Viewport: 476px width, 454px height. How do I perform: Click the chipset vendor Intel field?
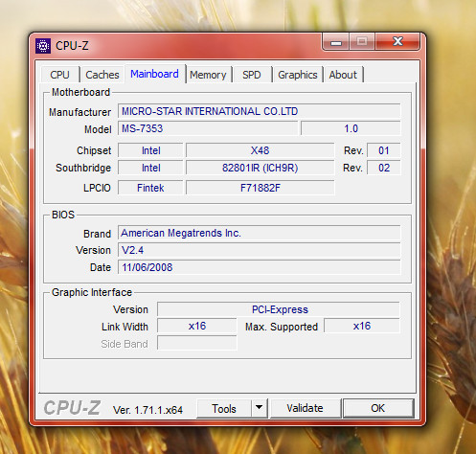coord(150,150)
